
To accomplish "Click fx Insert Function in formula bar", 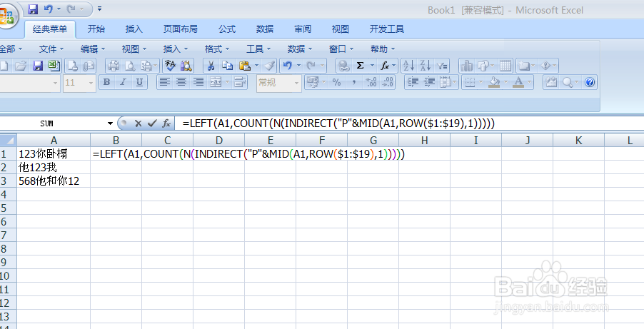I will (166, 123).
